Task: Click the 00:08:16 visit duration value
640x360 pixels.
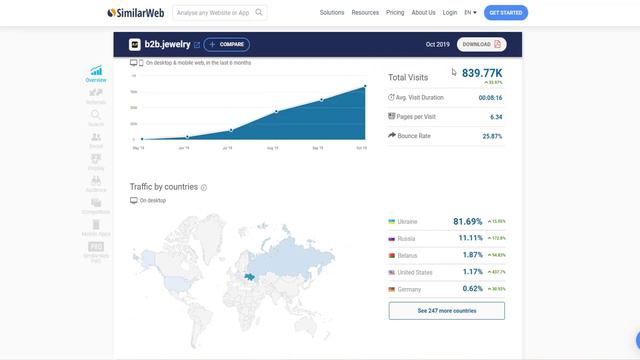Action: coord(490,98)
